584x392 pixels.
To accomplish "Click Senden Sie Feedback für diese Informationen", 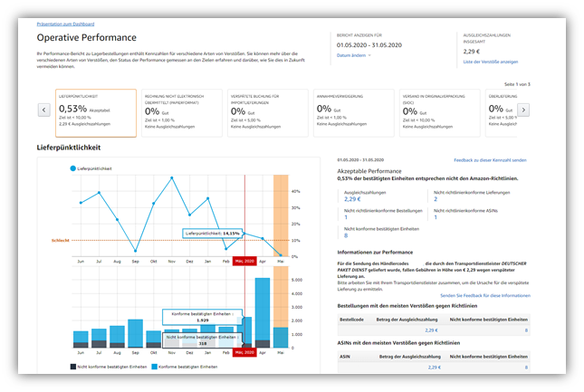I will [x=485, y=295].
